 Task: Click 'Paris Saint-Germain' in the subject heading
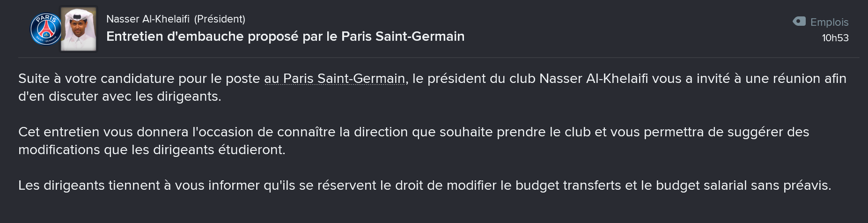[x=403, y=37]
